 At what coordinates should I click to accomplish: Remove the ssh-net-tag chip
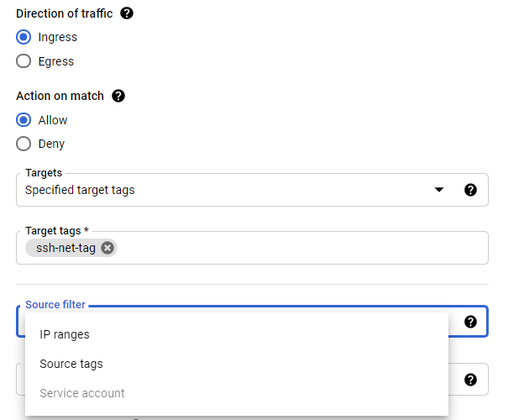[107, 249]
